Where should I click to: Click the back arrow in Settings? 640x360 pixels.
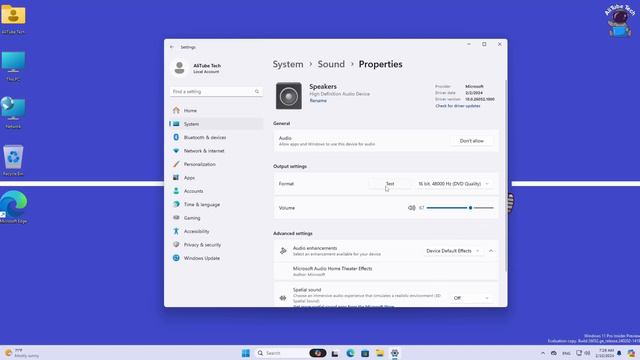pos(172,47)
